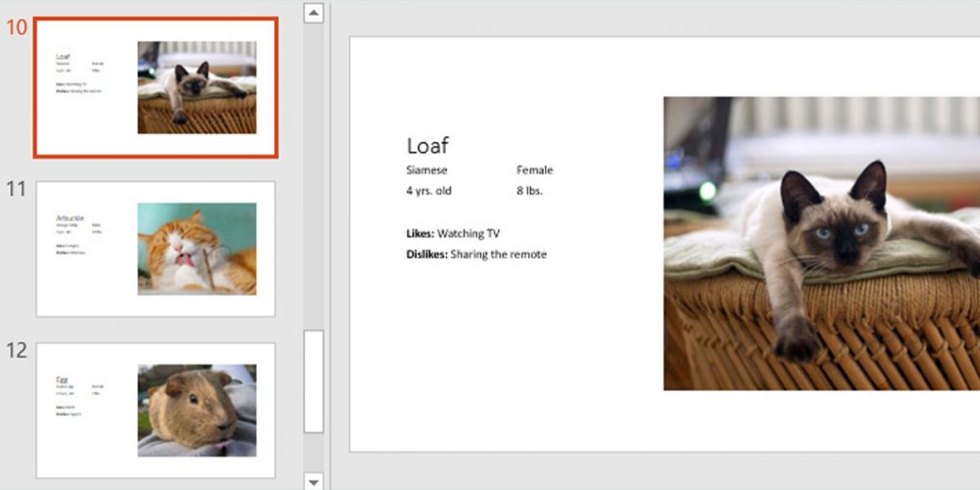Select the Siamese cat photo on main slide
The height and width of the screenshot is (490, 980).
click(x=821, y=243)
